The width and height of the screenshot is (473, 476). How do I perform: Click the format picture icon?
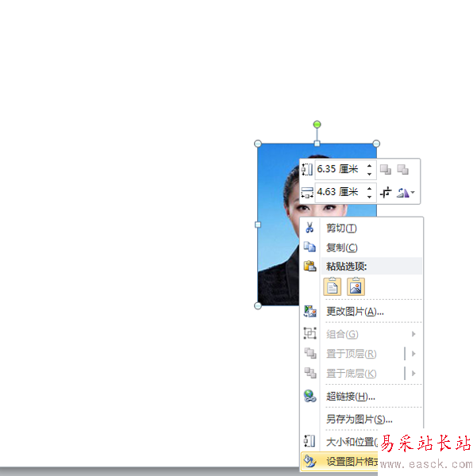(x=310, y=461)
